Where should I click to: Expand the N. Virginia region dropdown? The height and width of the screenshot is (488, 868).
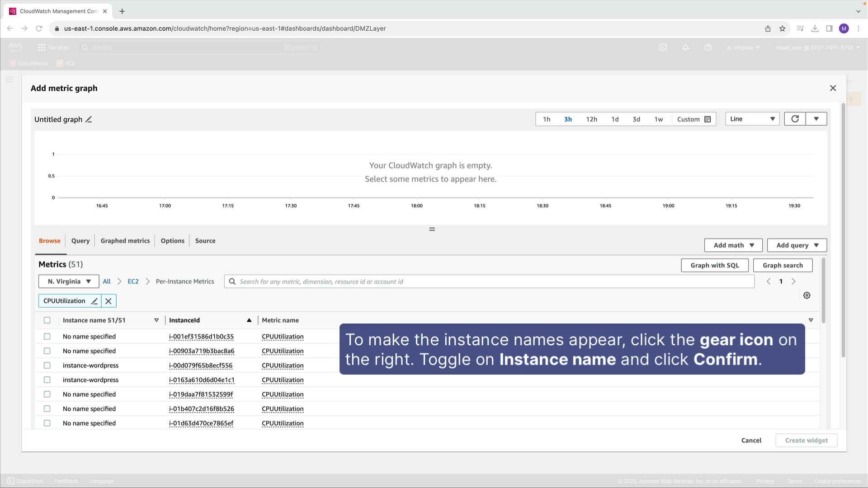coord(69,282)
